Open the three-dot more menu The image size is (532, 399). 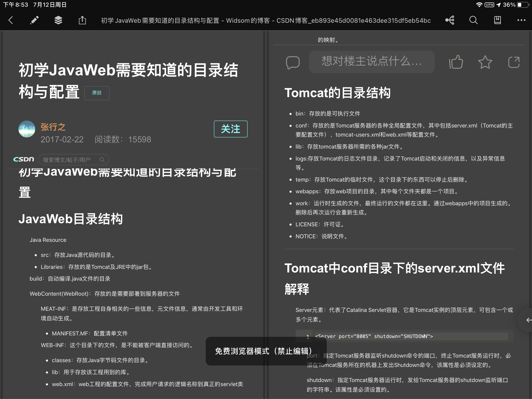pyautogui.click(x=521, y=20)
